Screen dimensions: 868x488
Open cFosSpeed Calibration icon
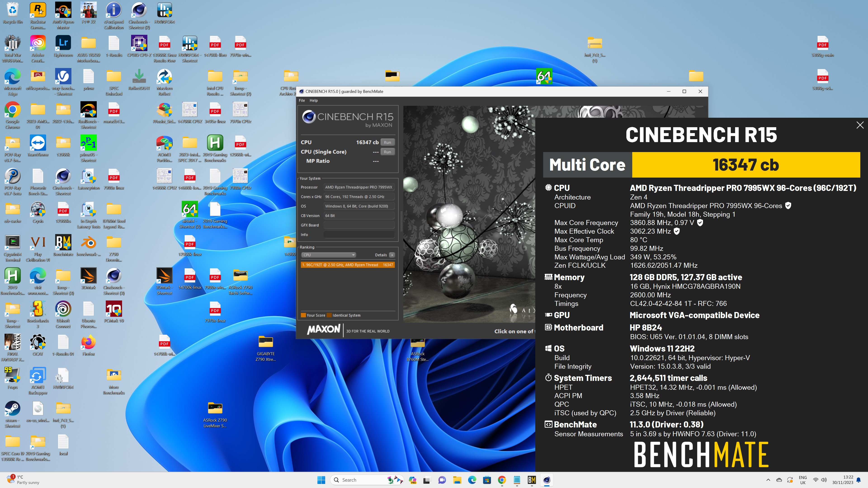pyautogui.click(x=113, y=16)
